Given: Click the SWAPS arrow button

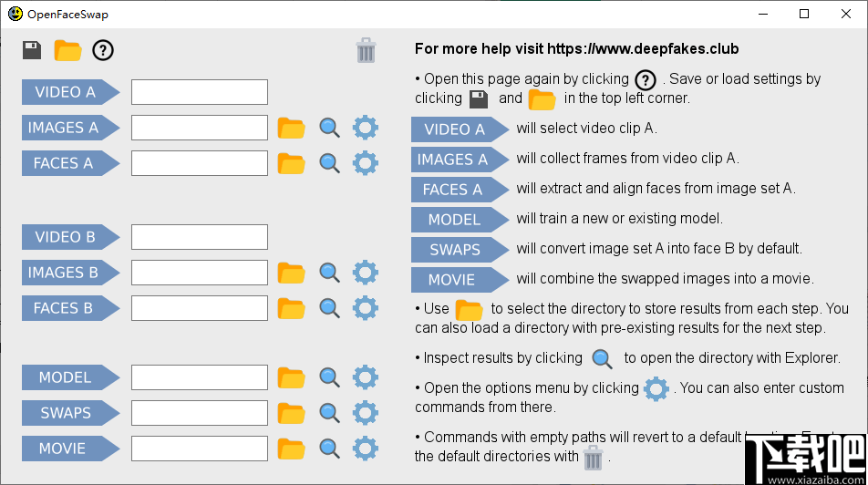Looking at the screenshot, I should coord(69,413).
